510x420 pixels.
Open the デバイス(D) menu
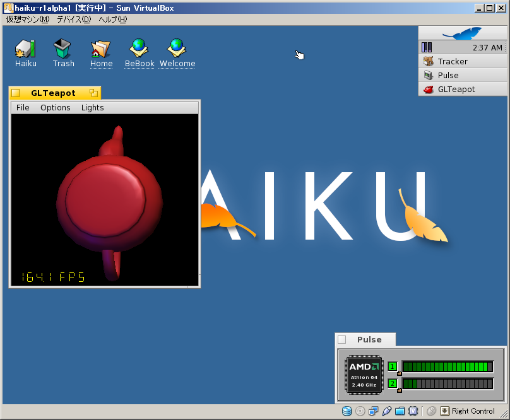[74, 20]
